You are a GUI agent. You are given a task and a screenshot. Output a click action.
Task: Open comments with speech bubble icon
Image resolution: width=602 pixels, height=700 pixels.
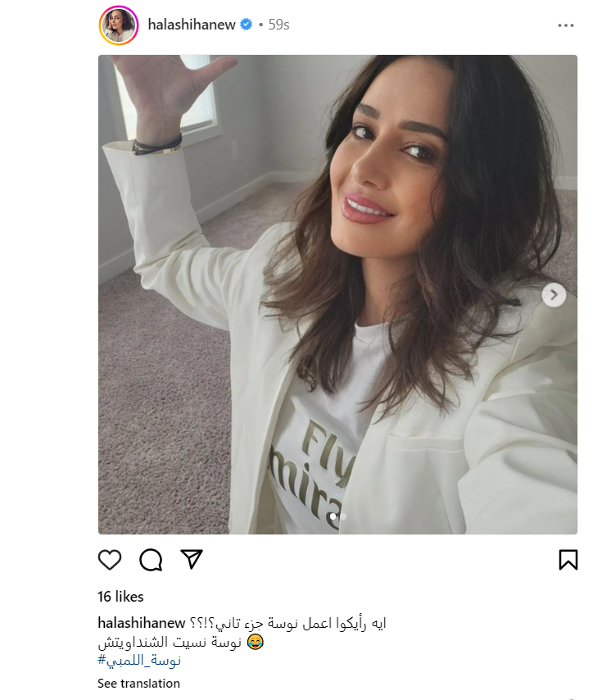tap(151, 560)
